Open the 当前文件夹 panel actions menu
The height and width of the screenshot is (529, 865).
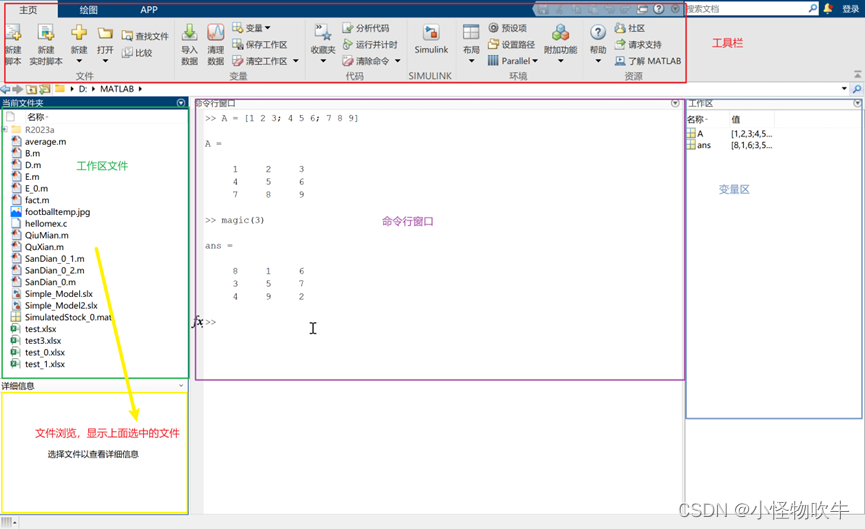point(181,103)
